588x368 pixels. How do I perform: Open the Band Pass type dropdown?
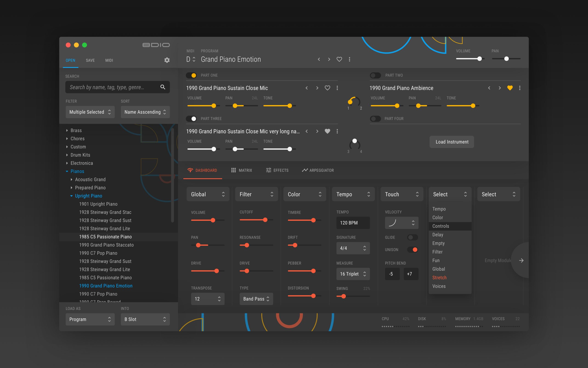point(256,299)
